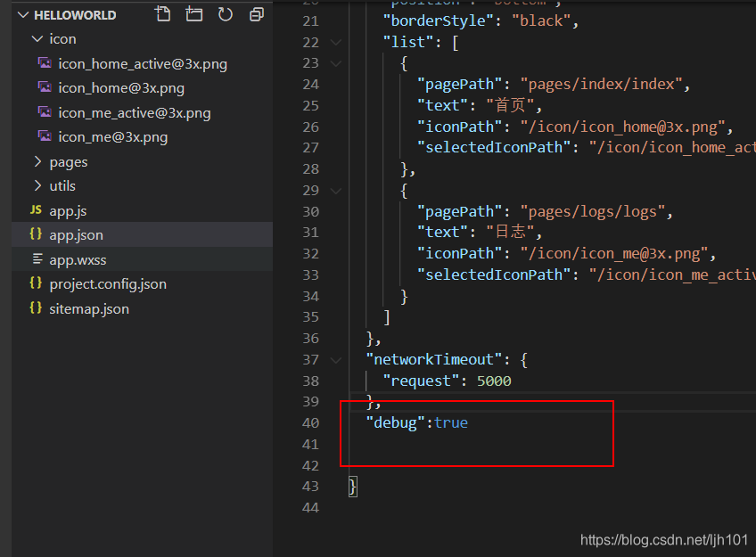
Task: Collapse the HELLOWORLD project section
Action: pos(22,15)
